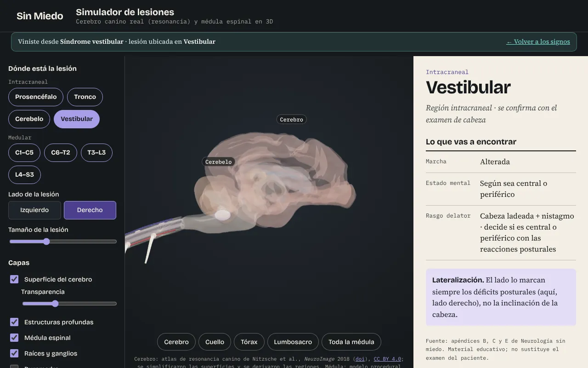Uncheck Raíces y ganglios layer

pos(14,353)
